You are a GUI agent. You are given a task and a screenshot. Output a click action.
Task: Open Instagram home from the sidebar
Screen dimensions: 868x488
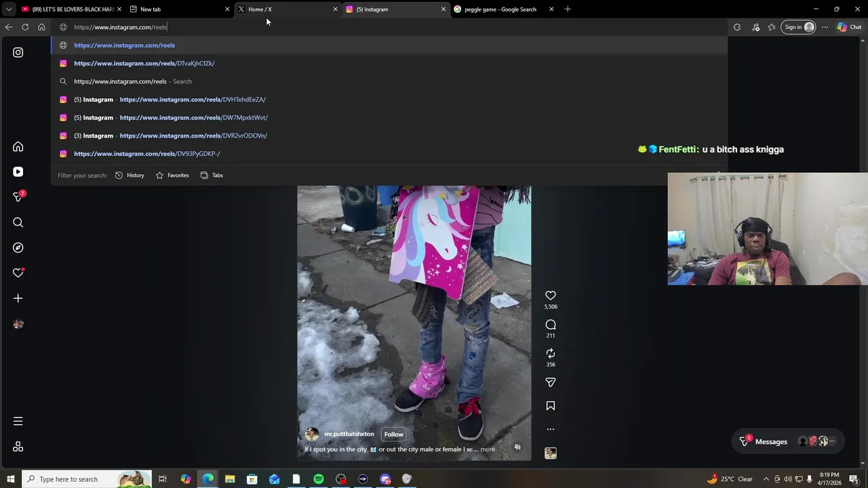pos(18,146)
